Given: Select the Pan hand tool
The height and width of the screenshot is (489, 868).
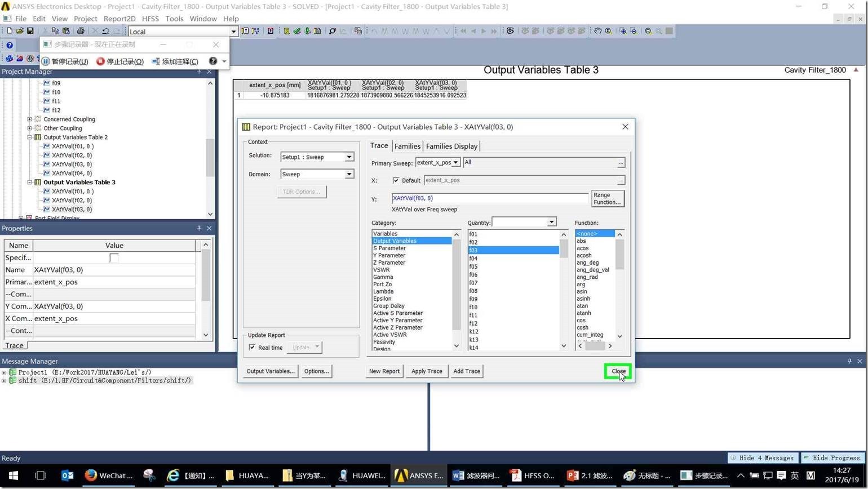Looking at the screenshot, I should (x=597, y=31).
